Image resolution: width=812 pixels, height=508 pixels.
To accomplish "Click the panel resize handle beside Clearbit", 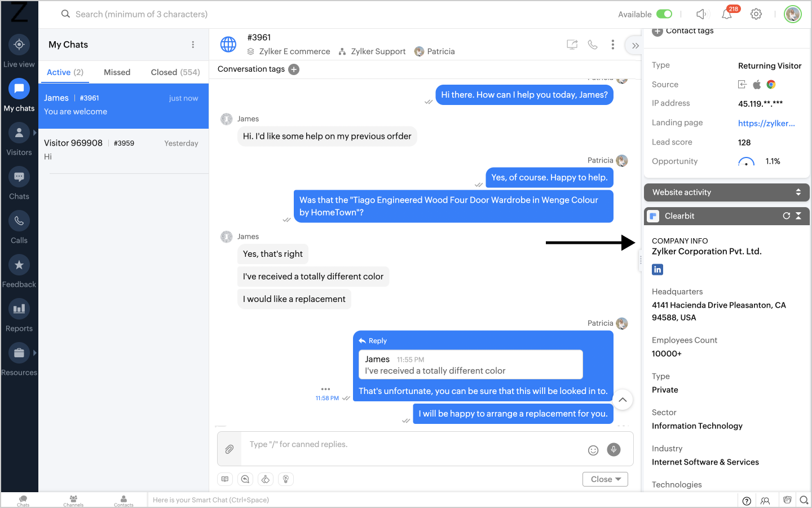I will 641,260.
